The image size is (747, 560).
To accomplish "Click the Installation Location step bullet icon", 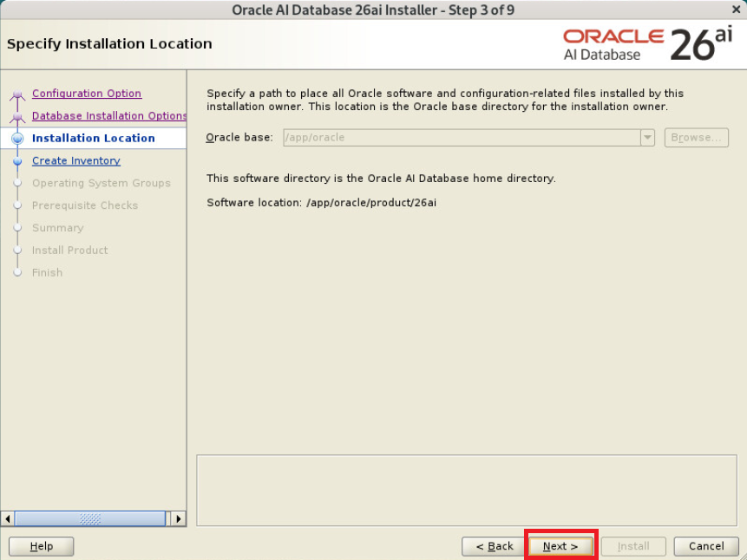I will [17, 138].
